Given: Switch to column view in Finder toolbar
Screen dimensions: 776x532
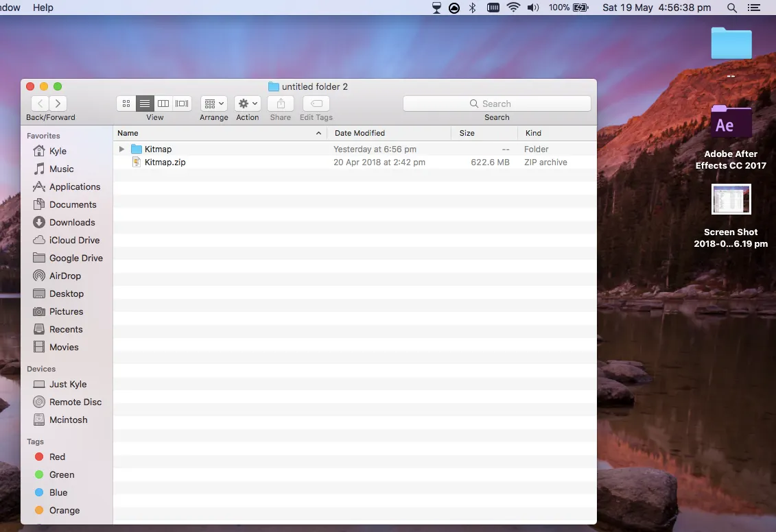Looking at the screenshot, I should tap(163, 104).
